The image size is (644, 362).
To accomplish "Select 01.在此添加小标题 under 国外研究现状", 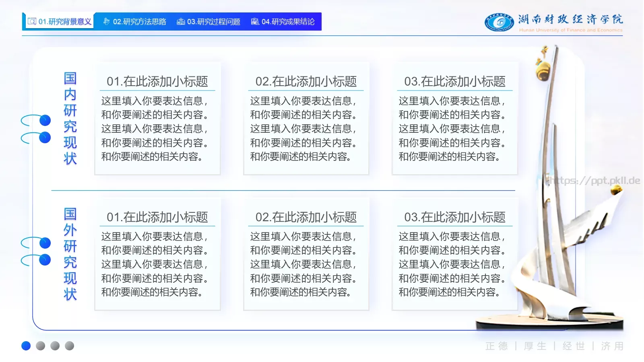I will pos(157,217).
